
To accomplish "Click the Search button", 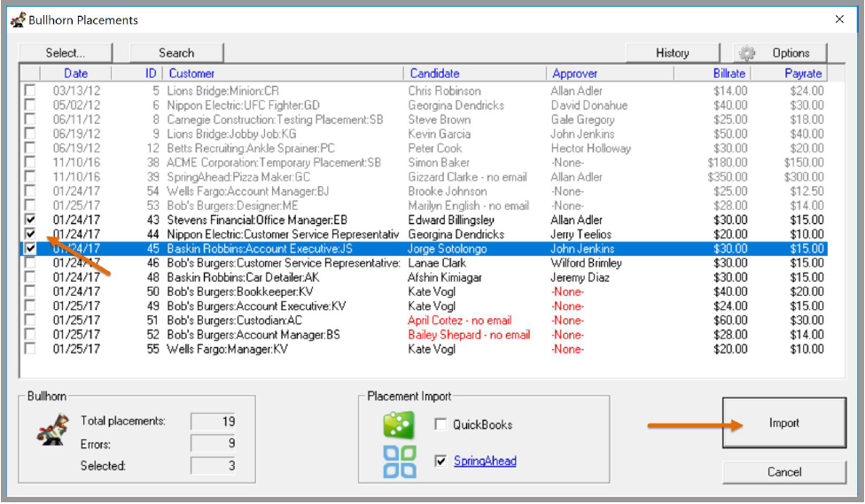I will tap(176, 53).
